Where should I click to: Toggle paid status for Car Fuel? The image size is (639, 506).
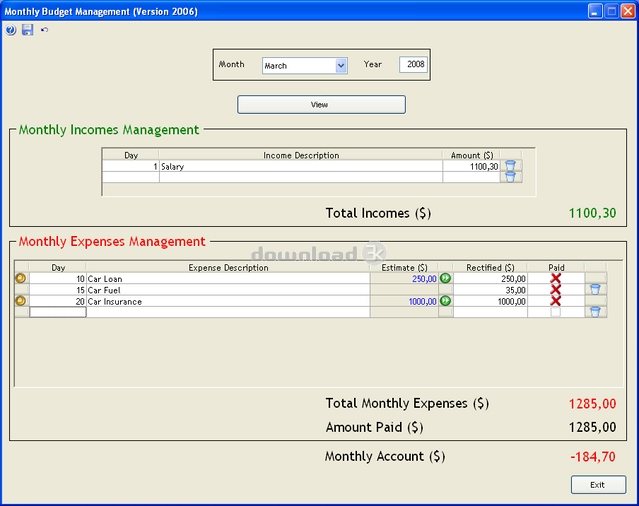[x=555, y=290]
